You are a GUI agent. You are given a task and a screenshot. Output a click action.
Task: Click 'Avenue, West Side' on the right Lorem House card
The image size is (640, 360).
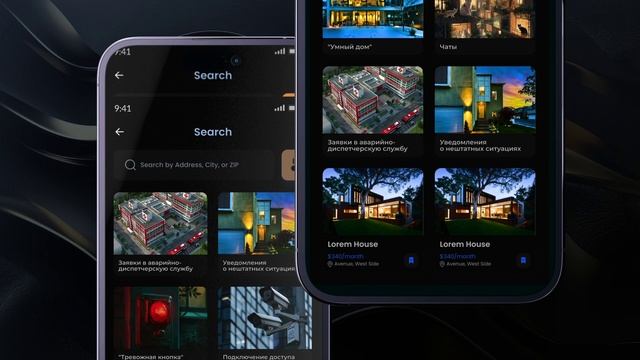tap(469, 264)
